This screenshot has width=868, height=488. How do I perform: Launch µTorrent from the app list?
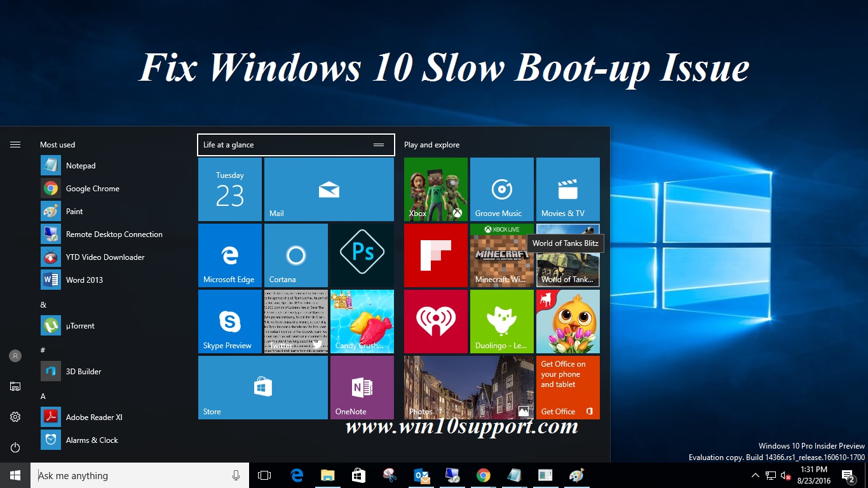(x=114, y=326)
